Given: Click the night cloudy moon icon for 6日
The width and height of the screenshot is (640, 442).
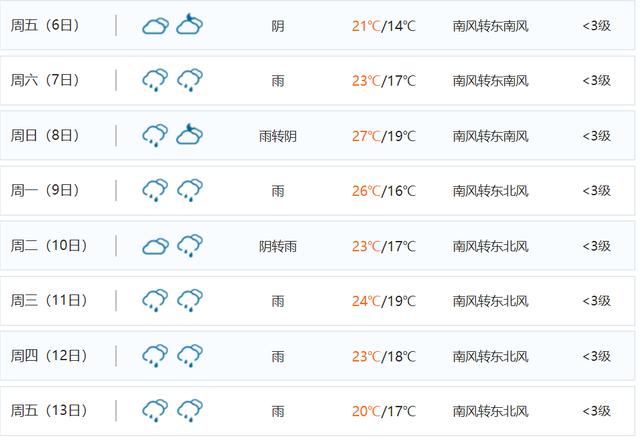Looking at the screenshot, I should point(189,24).
